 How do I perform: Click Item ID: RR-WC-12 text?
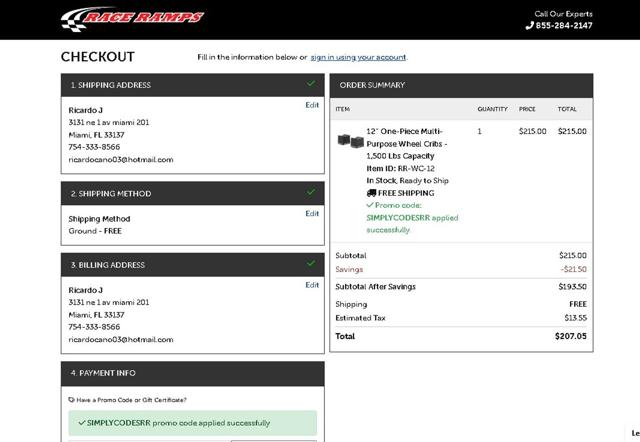pos(400,169)
